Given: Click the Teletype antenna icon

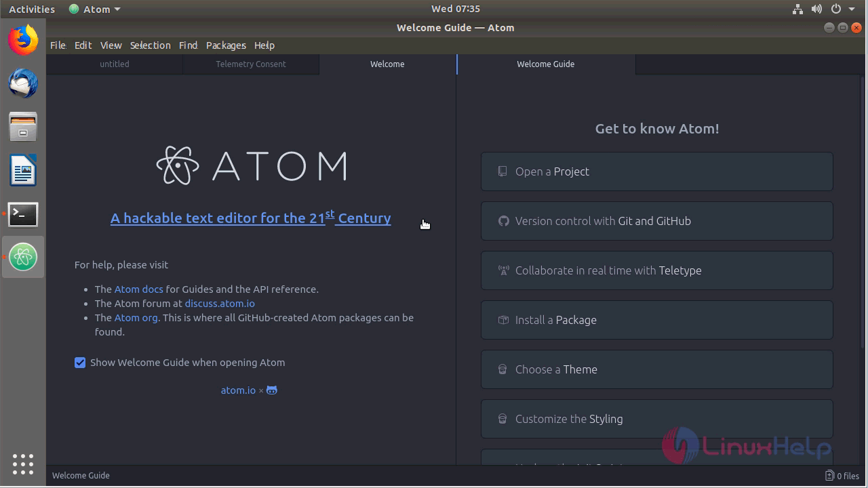Looking at the screenshot, I should [502, 270].
